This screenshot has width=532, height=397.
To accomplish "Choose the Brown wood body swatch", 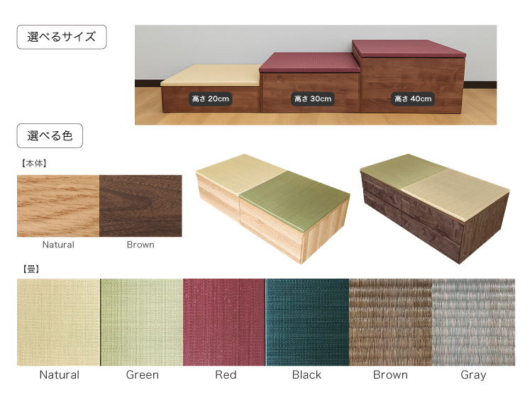I will tap(140, 206).
